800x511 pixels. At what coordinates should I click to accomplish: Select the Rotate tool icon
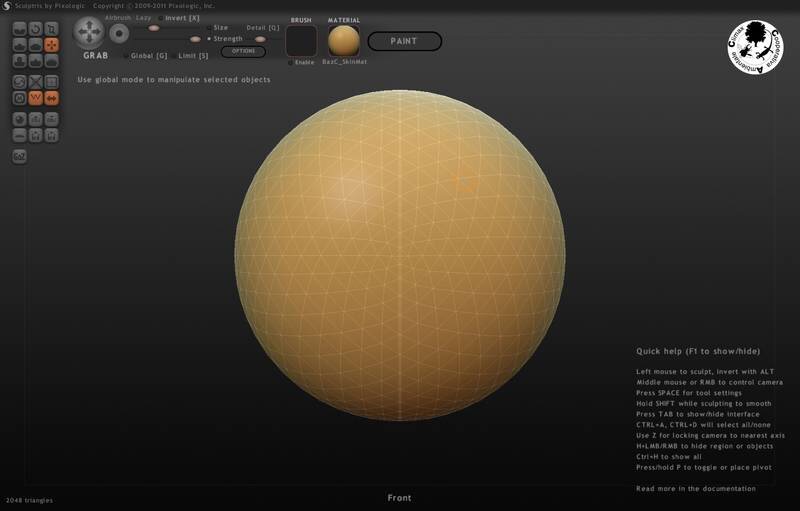pyautogui.click(x=36, y=29)
